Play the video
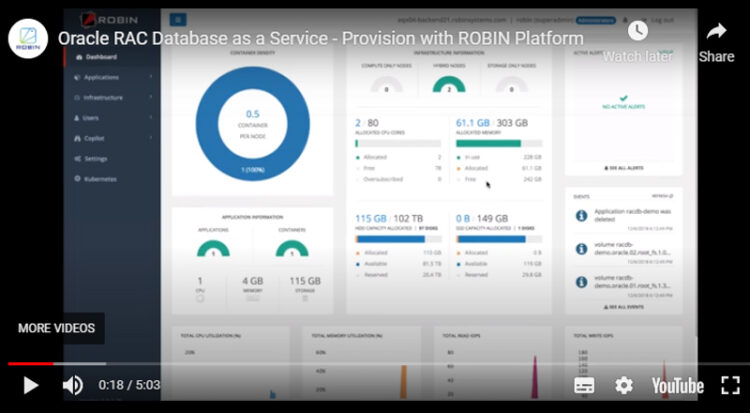 coord(31,385)
